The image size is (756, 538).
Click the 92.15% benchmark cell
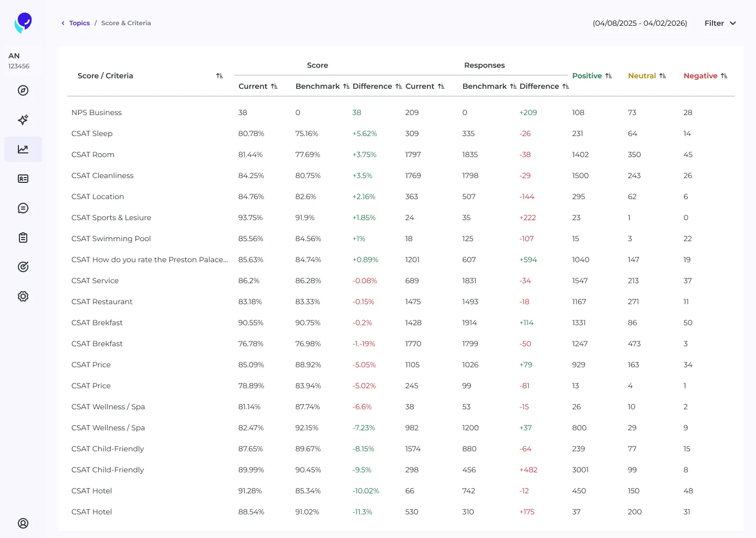point(307,428)
